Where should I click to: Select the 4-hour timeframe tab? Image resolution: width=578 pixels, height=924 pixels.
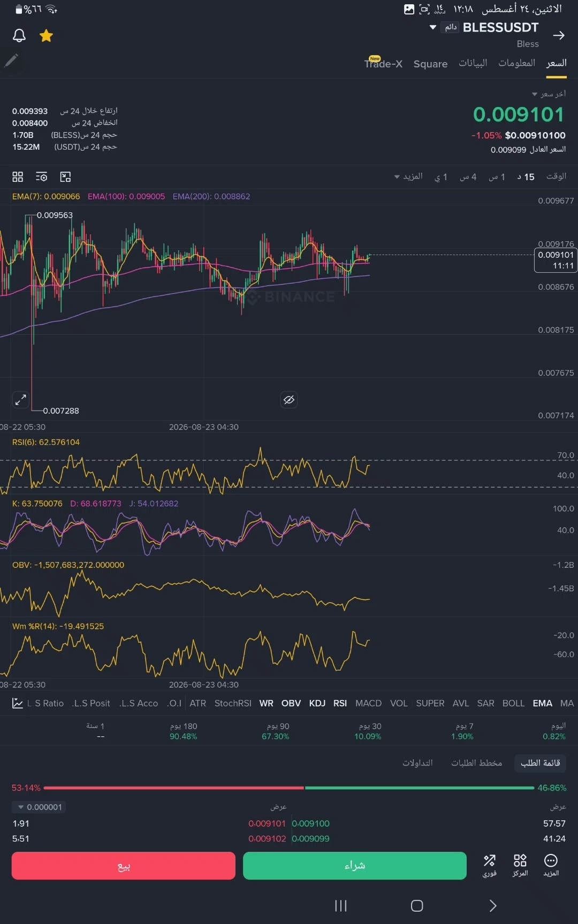tap(468, 176)
